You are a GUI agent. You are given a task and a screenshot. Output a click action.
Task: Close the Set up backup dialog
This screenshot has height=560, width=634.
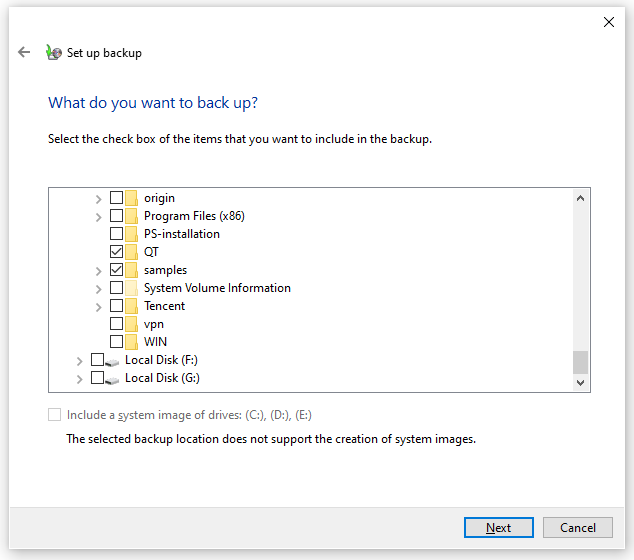609,22
